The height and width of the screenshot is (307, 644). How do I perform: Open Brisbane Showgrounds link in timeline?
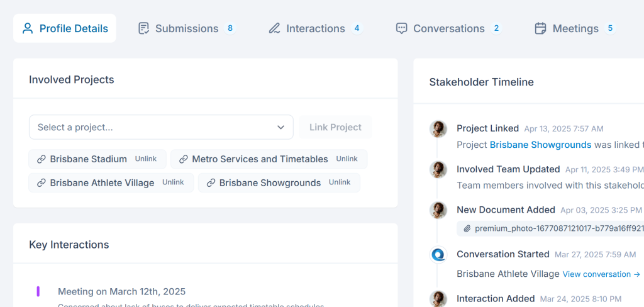point(540,145)
